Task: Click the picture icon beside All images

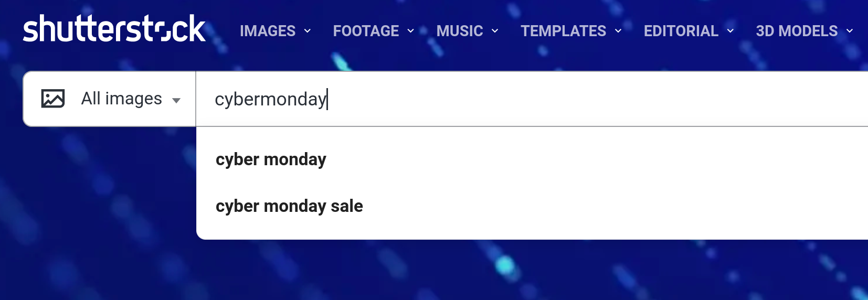Action: (53, 99)
